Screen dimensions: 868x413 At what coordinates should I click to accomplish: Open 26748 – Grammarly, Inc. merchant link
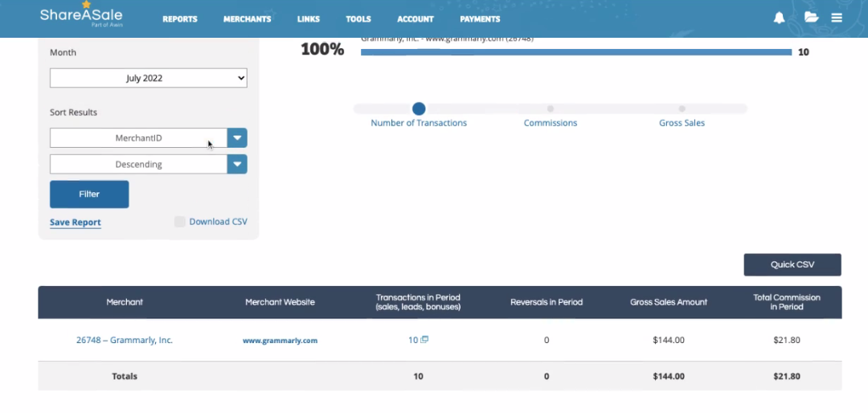pyautogui.click(x=125, y=340)
